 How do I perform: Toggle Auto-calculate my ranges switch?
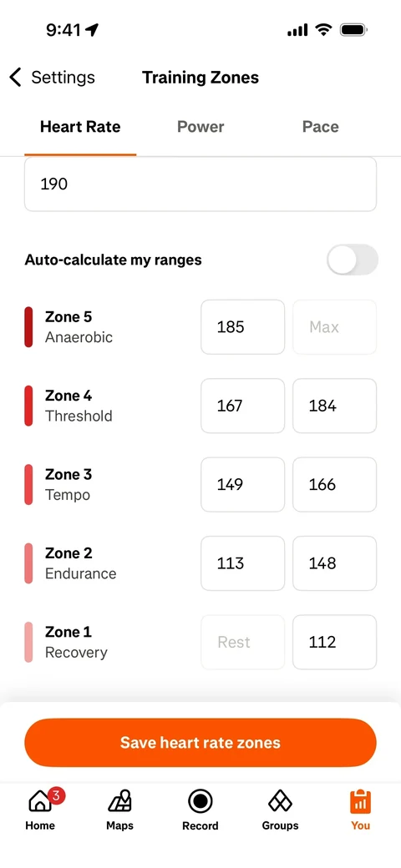353,260
